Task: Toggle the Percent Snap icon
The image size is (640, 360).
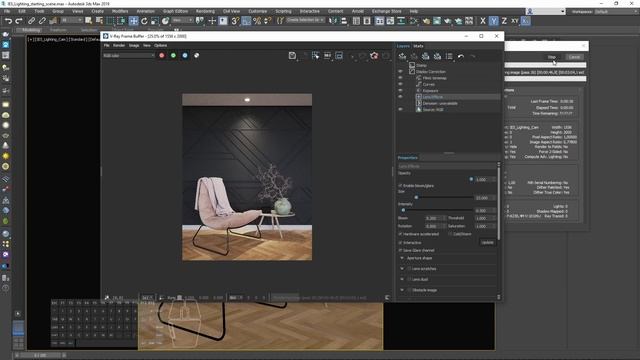Action: 257,21
